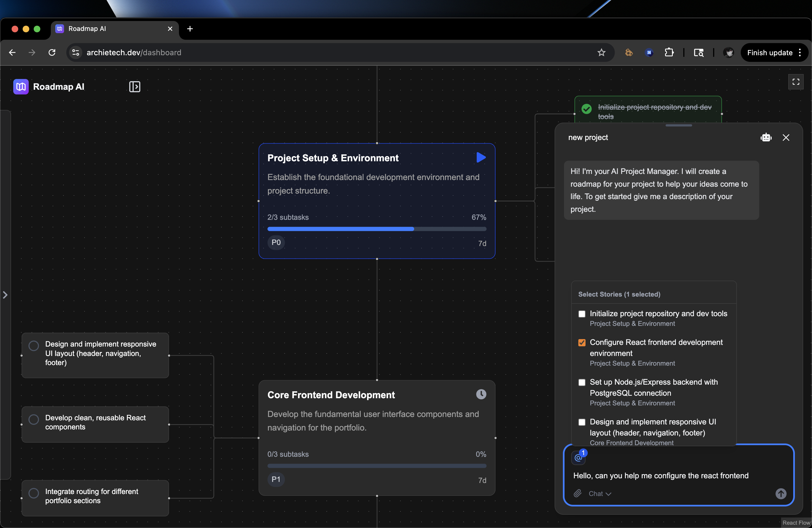Expand the collapsed left panel chevron
The image size is (812, 528).
pos(5,295)
